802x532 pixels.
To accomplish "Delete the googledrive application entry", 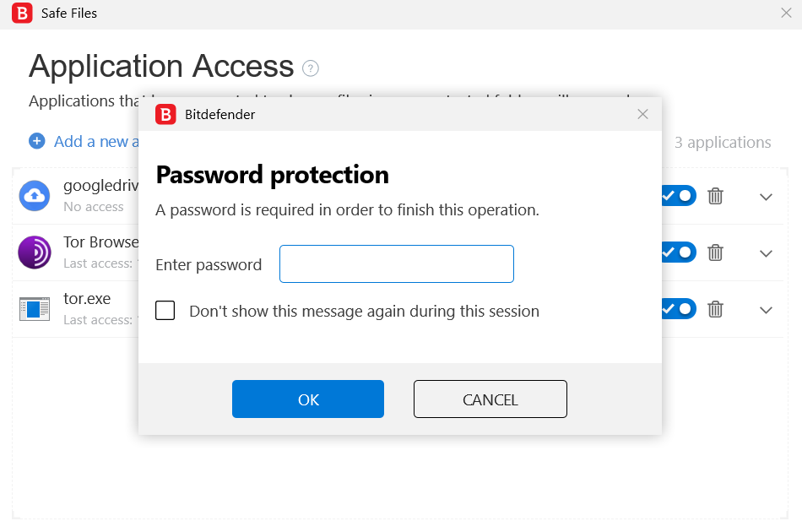I will click(x=715, y=196).
